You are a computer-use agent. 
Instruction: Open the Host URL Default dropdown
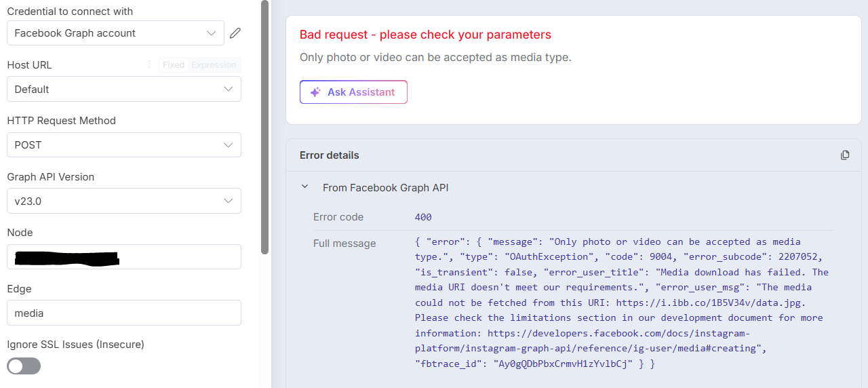(x=124, y=89)
